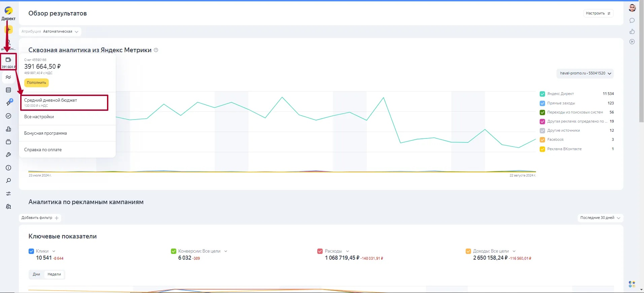Click the thumbs-up feedback icon
Viewport: 644px width, 293px height.
coord(632,31)
